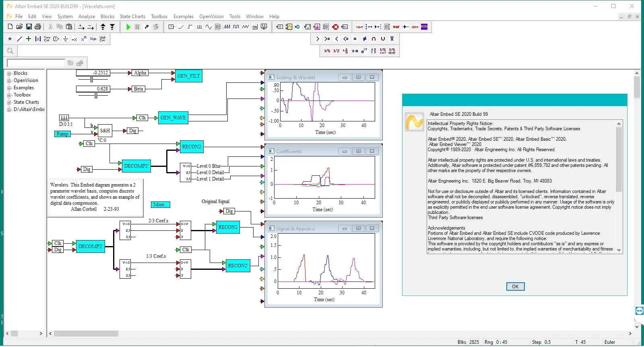Insert a date annotation block
The width and height of the screenshot is (644, 347).
[415, 27]
